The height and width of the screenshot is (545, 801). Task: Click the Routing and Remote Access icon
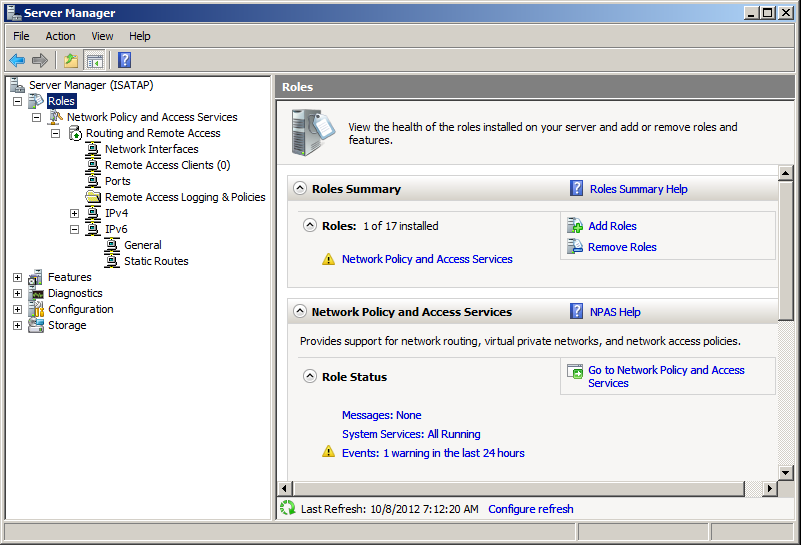[x=75, y=133]
